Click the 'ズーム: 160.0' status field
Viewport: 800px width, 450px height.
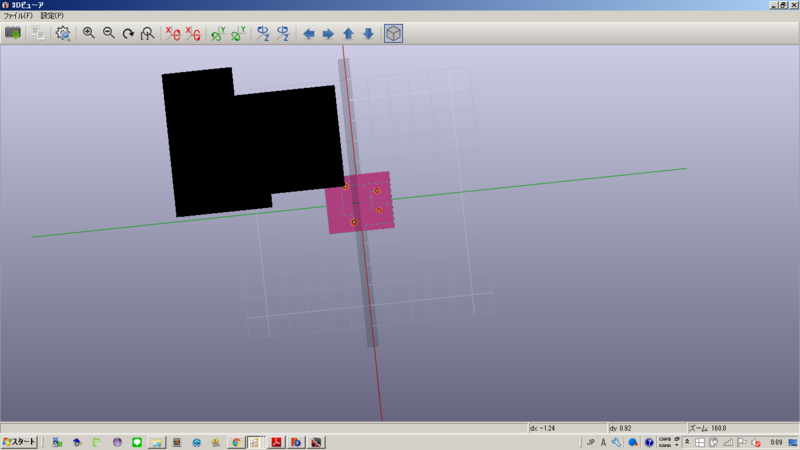[x=742, y=428]
